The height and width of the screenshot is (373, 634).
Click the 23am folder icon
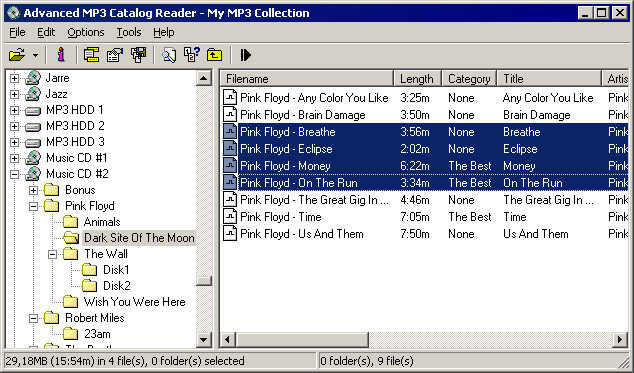point(70,334)
